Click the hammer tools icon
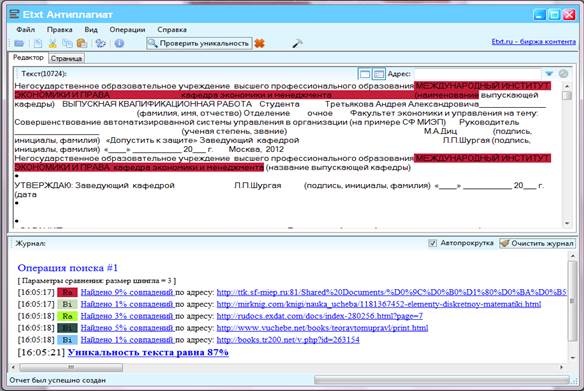 [297, 44]
